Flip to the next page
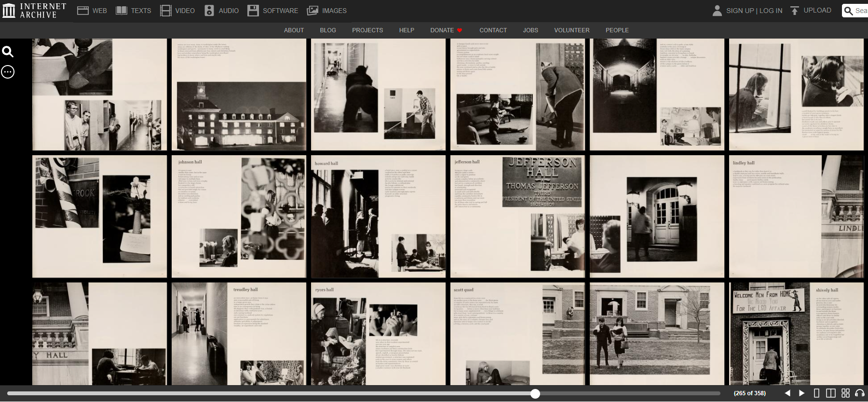The image size is (868, 402). pyautogui.click(x=802, y=393)
